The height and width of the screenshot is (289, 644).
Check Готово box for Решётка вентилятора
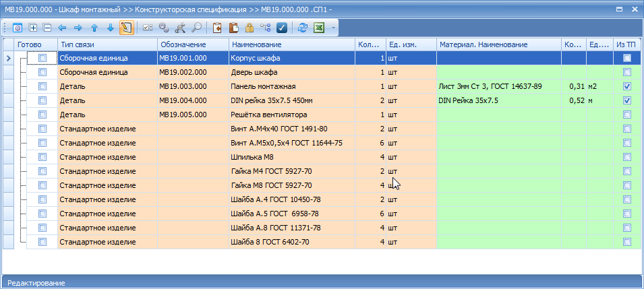42,115
